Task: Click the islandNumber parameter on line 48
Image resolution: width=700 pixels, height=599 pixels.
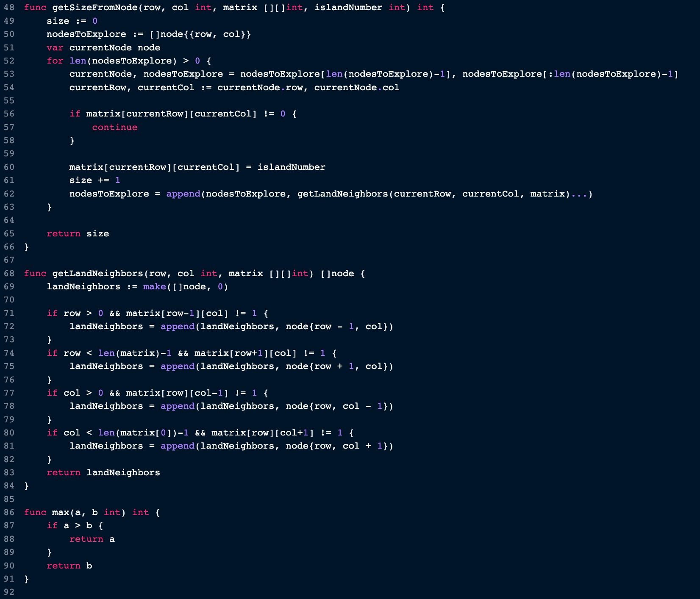Action: (x=348, y=8)
